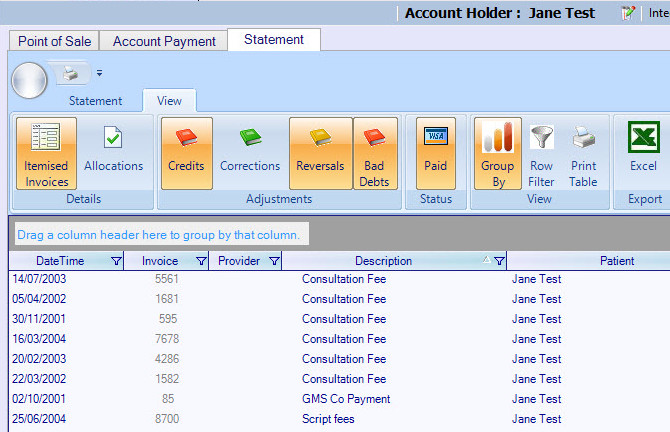This screenshot has height=432, width=670.
Task: Sort by the Invoice column header
Action: point(160,261)
